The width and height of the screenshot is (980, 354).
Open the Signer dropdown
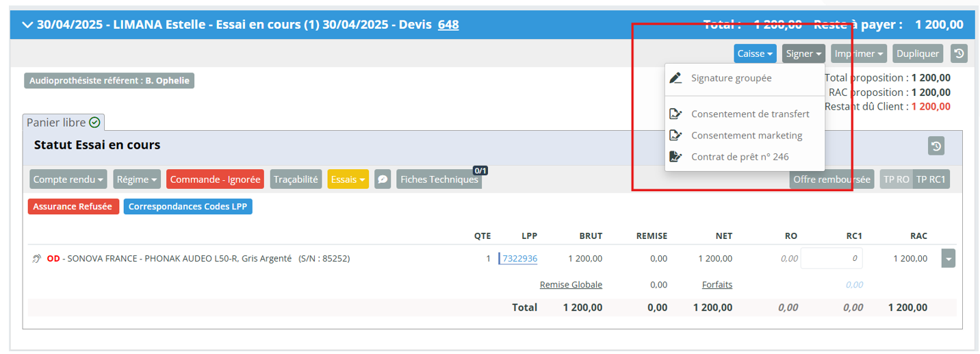tap(803, 53)
